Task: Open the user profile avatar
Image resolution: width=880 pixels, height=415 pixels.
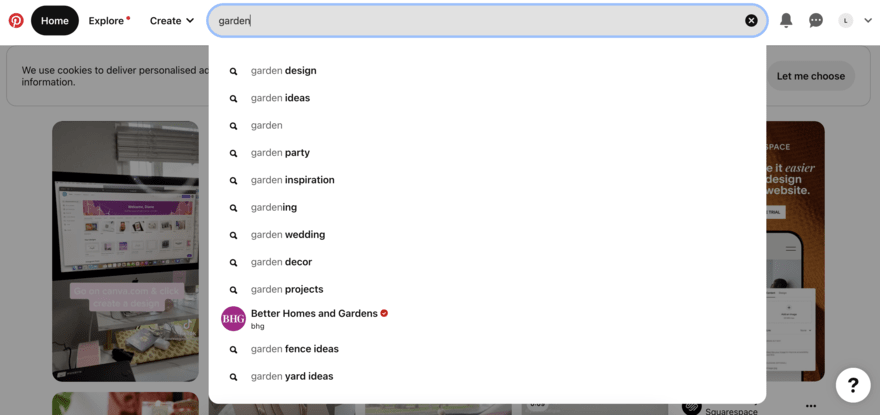Action: (846, 20)
